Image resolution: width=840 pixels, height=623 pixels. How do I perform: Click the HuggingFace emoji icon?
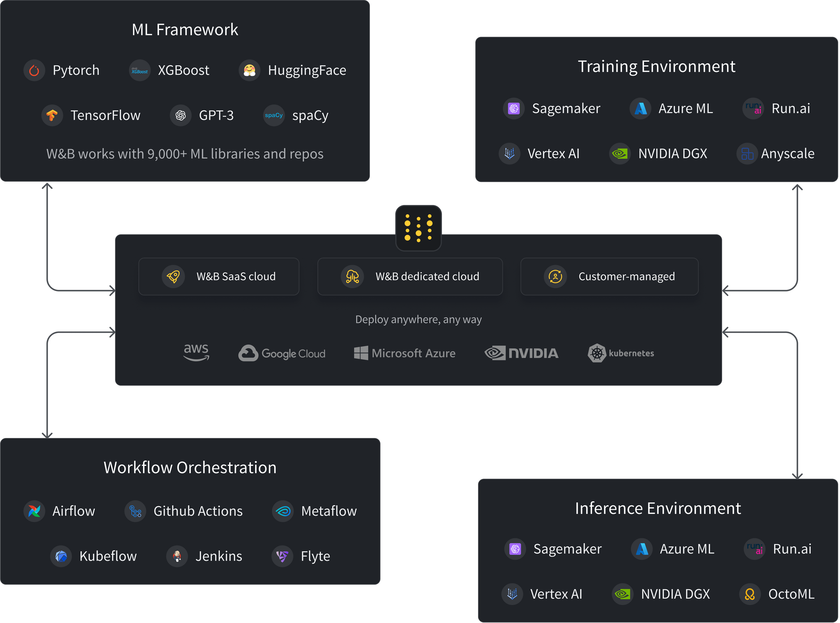tap(250, 70)
